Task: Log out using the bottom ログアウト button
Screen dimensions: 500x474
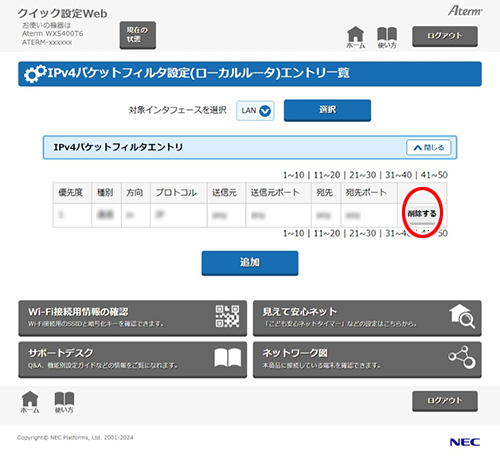Action: click(445, 401)
